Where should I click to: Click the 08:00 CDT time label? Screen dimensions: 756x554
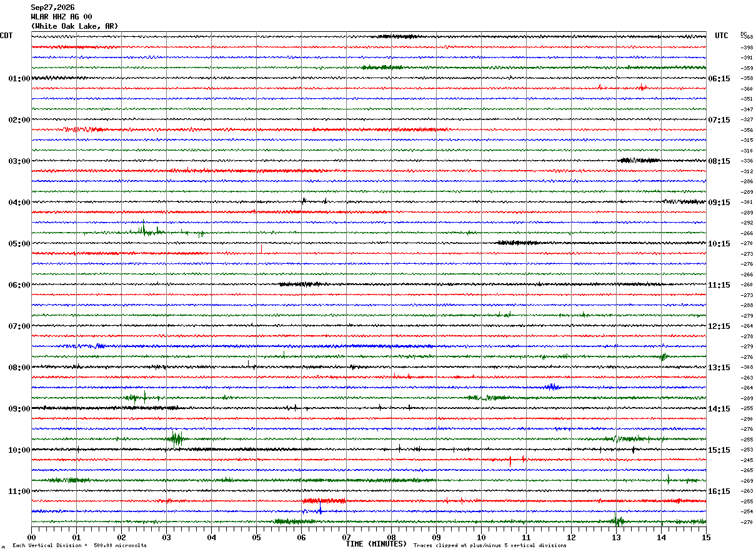[19, 368]
